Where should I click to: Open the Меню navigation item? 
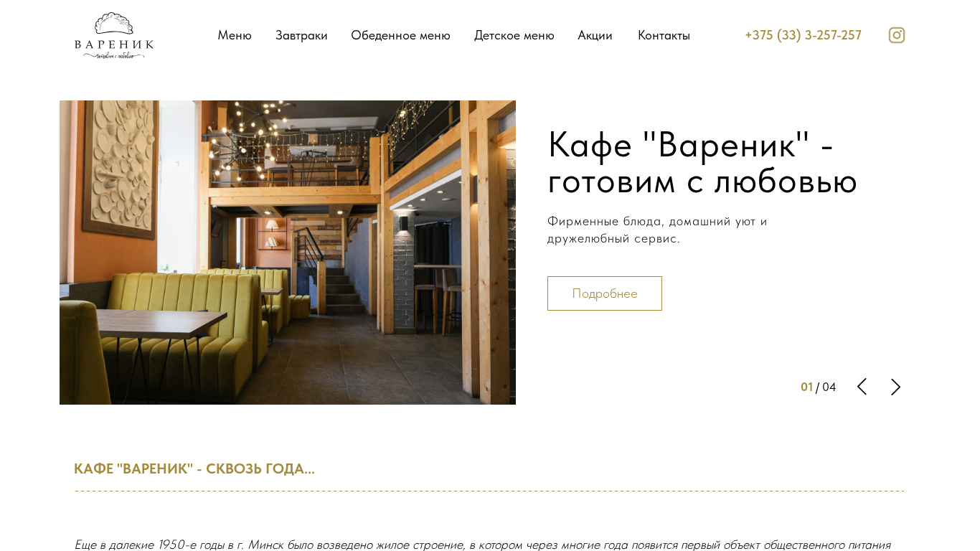coord(235,35)
